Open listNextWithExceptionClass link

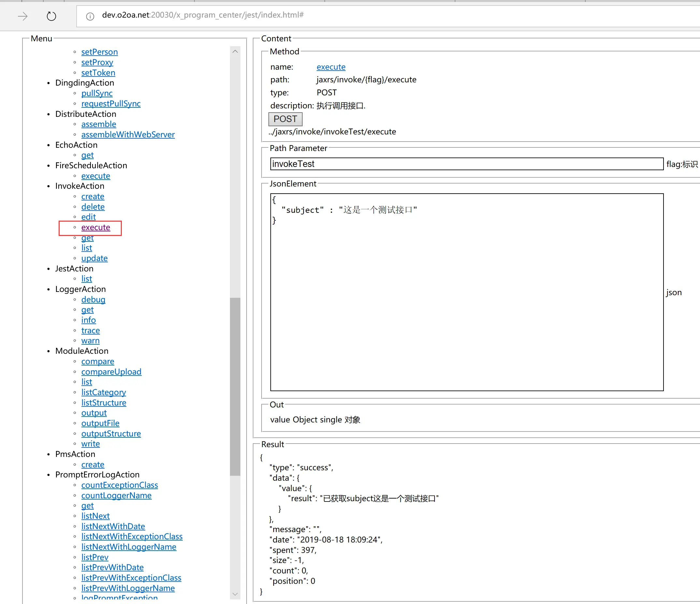[132, 537]
